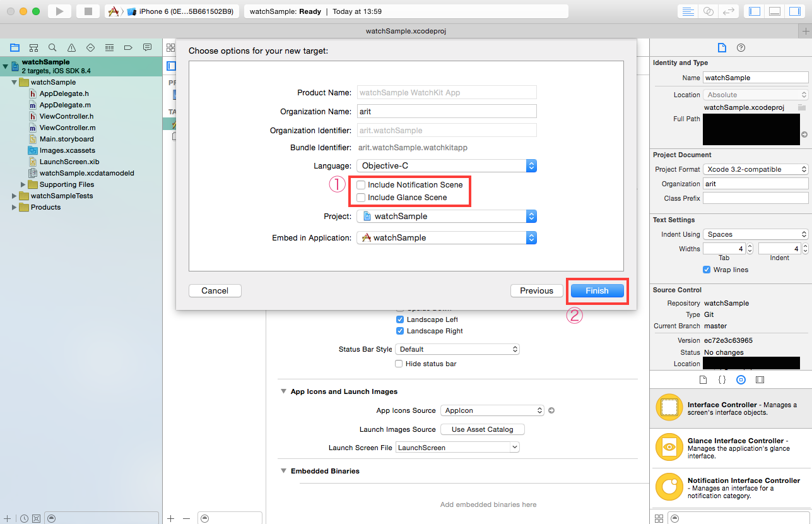Image resolution: width=812 pixels, height=524 pixels.
Task: Open the find navigator
Action: point(52,47)
